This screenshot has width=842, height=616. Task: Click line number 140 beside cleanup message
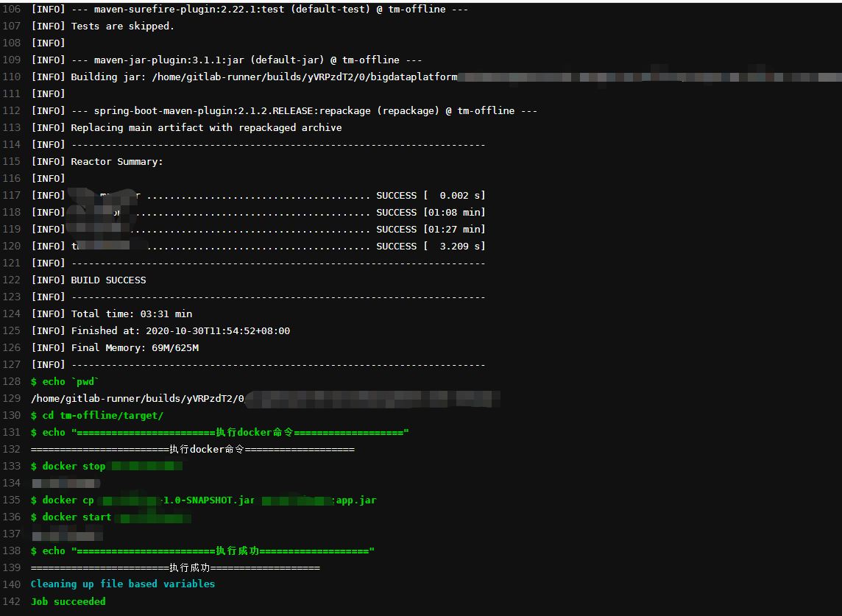13,584
